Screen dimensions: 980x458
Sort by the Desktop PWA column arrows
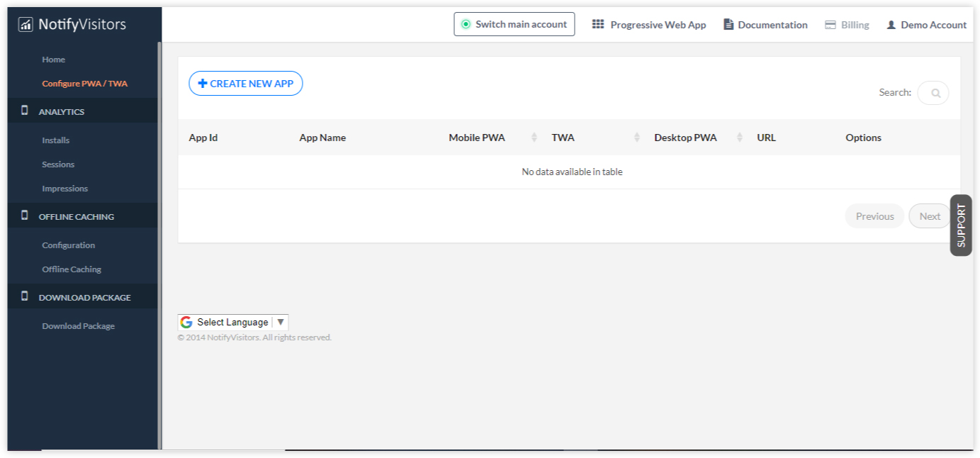pyautogui.click(x=740, y=138)
